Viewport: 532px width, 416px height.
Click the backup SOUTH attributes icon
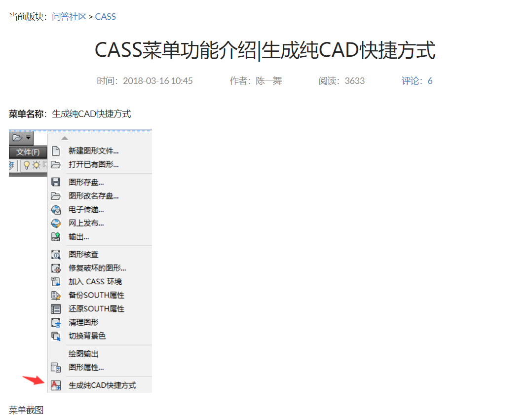(x=56, y=295)
